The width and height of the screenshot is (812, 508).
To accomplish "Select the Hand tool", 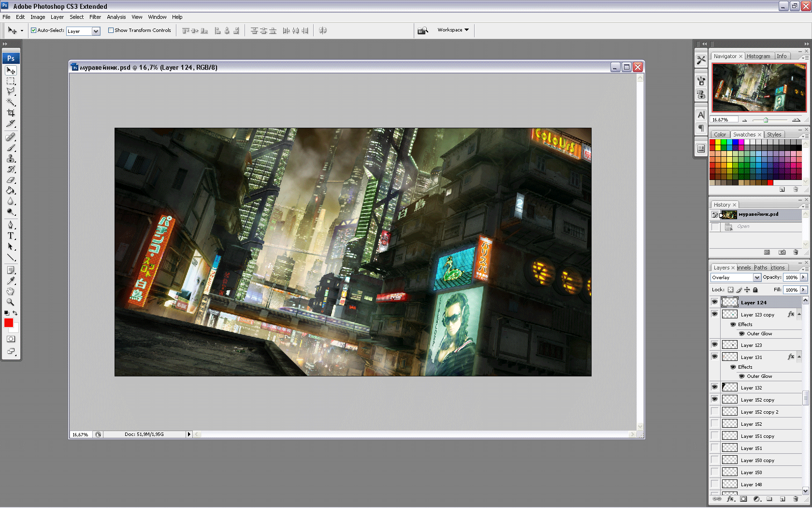I will pos(11,291).
